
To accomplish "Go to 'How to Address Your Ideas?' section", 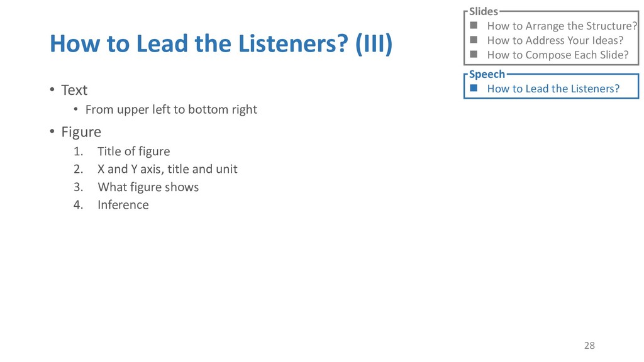I will pyautogui.click(x=555, y=40).
